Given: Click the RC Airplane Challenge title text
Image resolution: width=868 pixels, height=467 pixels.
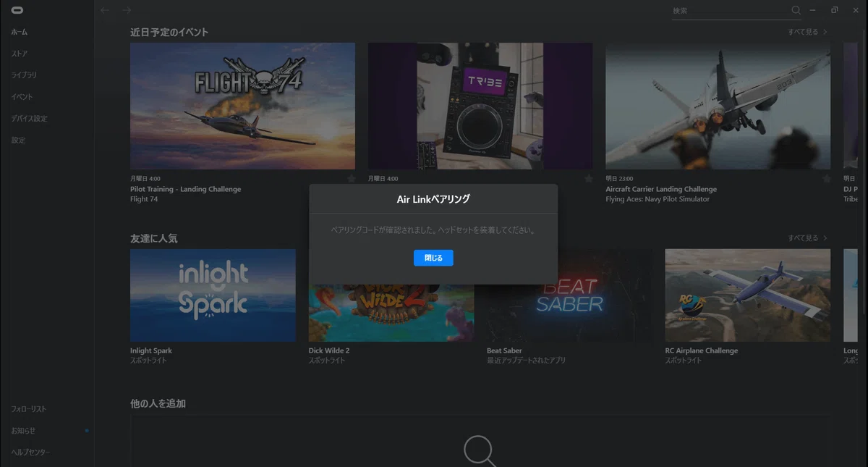Looking at the screenshot, I should pos(702,350).
